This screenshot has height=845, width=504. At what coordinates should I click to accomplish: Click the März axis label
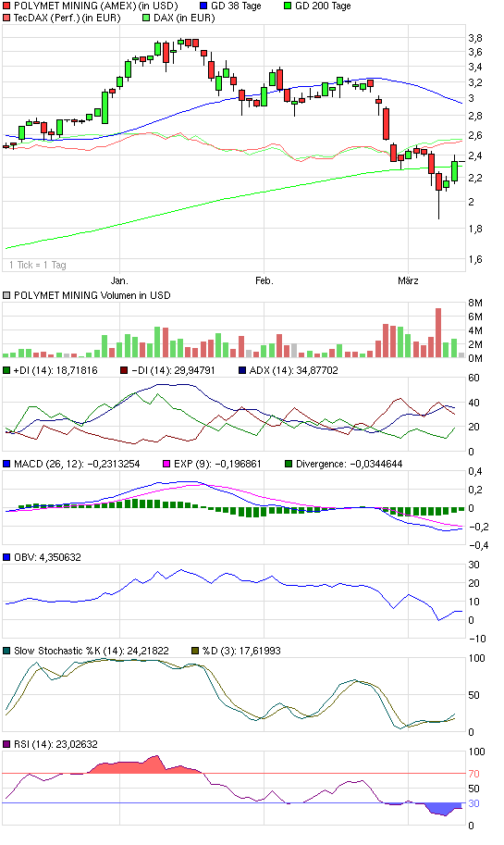[x=408, y=280]
